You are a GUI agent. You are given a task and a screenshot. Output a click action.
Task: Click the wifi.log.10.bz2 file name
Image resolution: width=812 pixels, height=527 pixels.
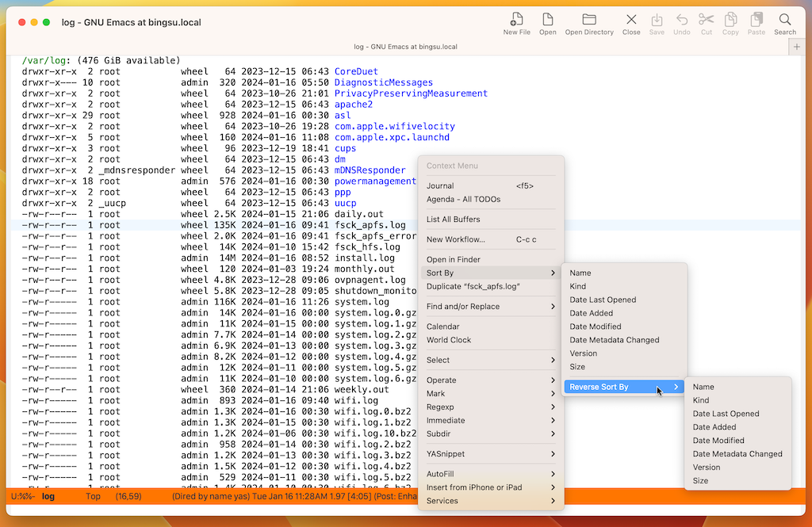click(375, 433)
